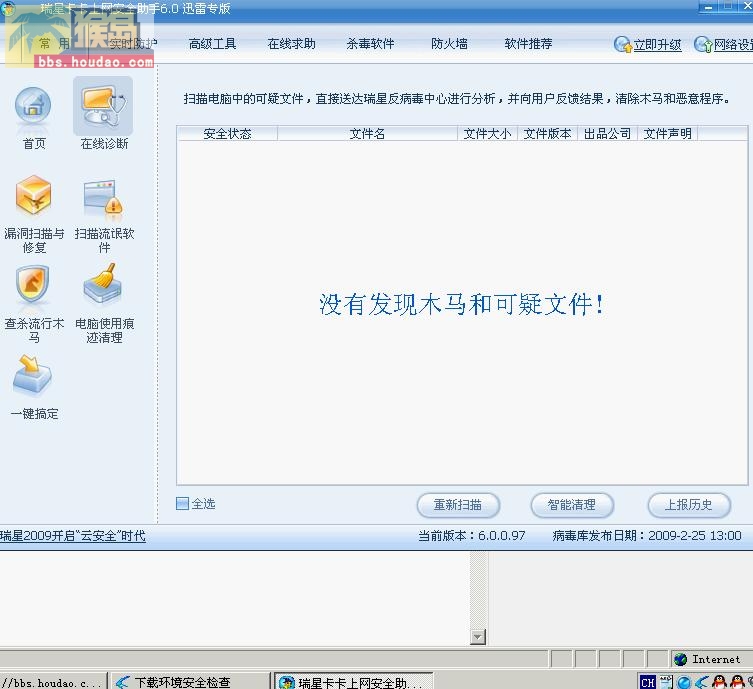The image size is (753, 689).
Task: Sort by the 文件声明 column header
Action: 668,133
